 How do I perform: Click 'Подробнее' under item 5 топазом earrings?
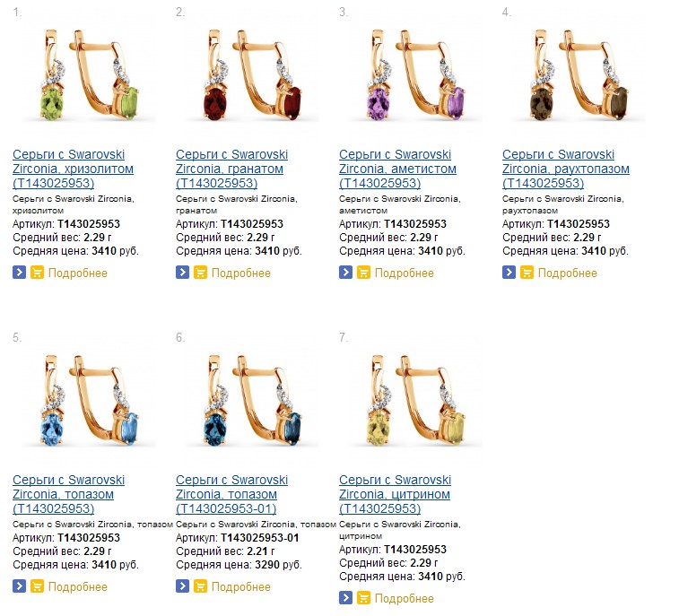[78, 586]
